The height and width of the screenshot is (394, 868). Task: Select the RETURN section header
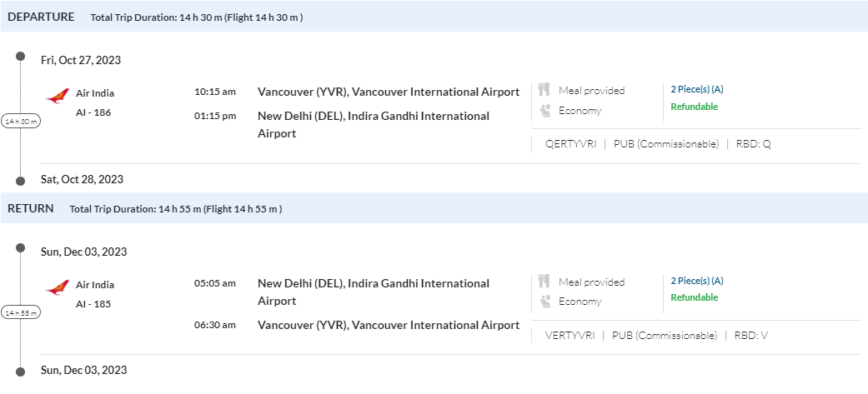(x=31, y=208)
